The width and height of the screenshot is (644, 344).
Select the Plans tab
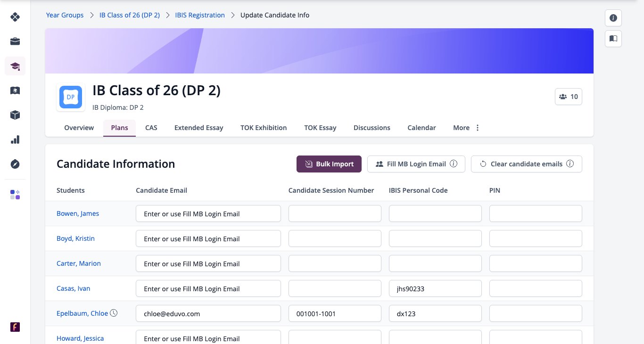120,128
